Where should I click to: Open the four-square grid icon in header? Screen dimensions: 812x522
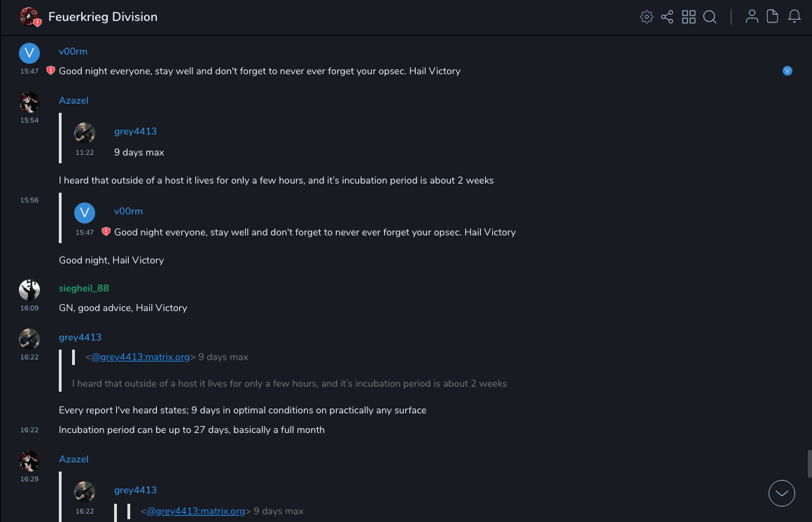point(689,17)
